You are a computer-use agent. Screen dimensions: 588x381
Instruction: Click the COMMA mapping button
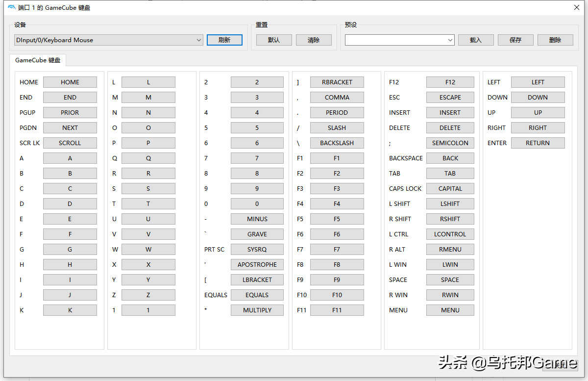pyautogui.click(x=337, y=98)
